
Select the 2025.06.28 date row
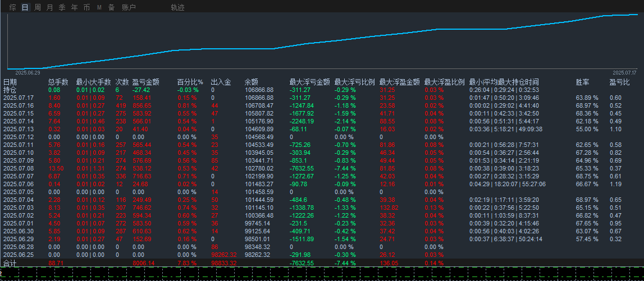[18, 247]
